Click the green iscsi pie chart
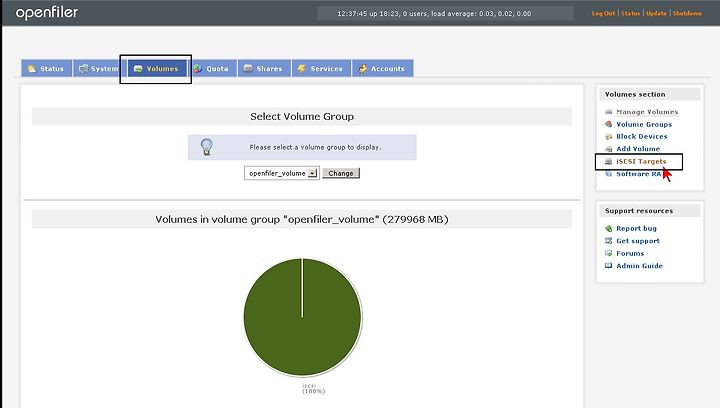Image resolution: width=720 pixels, height=408 pixels. [302, 317]
